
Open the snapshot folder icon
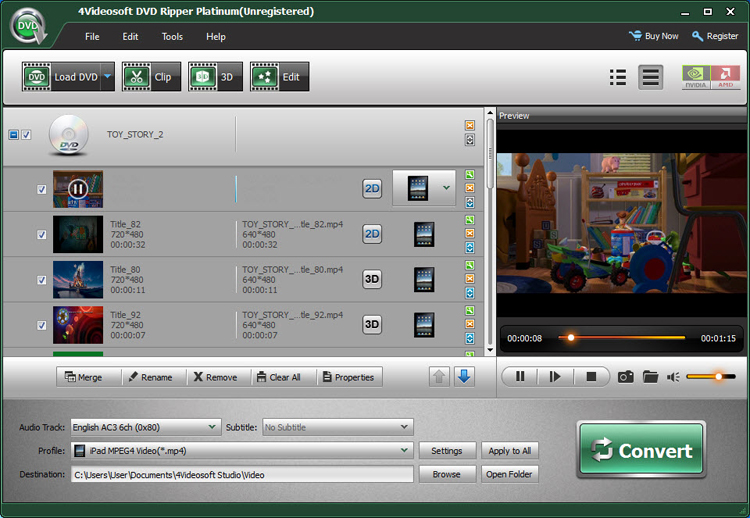point(650,377)
